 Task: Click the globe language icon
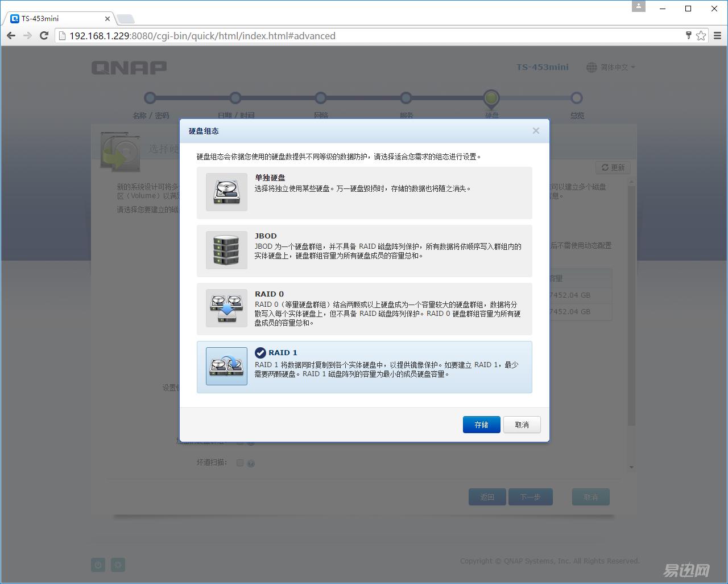591,67
